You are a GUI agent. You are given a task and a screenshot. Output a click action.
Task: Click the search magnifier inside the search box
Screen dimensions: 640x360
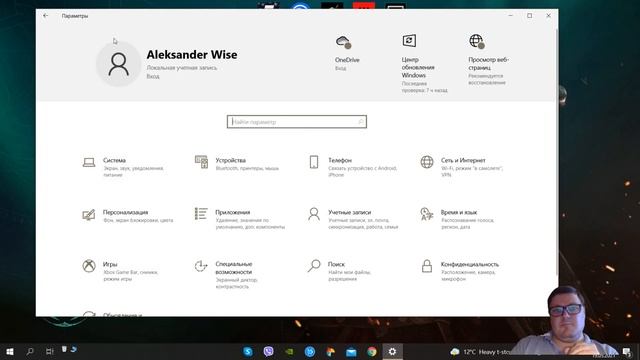pos(361,122)
